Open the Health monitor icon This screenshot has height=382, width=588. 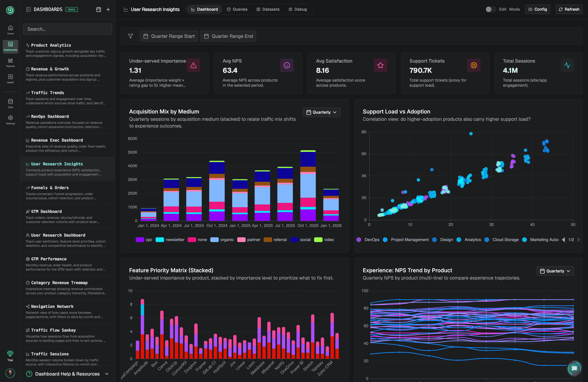coord(10,79)
